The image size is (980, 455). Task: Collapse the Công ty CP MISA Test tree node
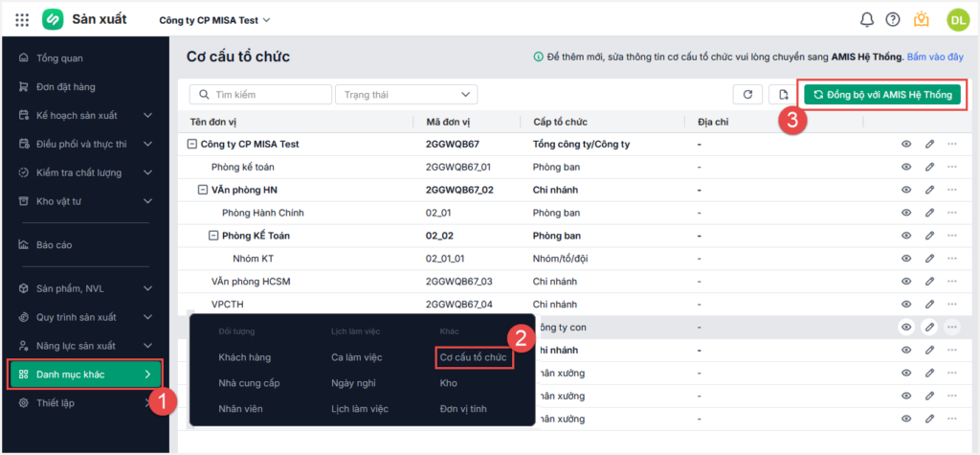point(191,144)
